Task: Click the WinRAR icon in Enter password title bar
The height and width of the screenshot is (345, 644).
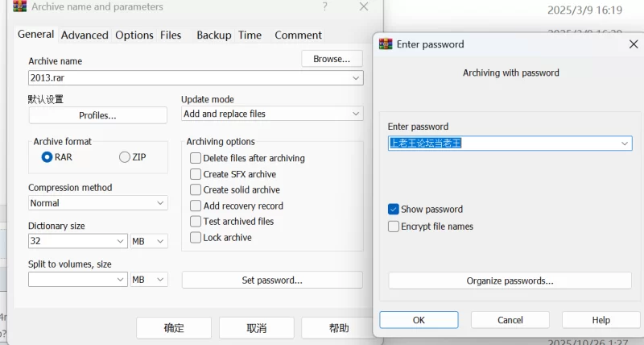Action: [x=386, y=44]
